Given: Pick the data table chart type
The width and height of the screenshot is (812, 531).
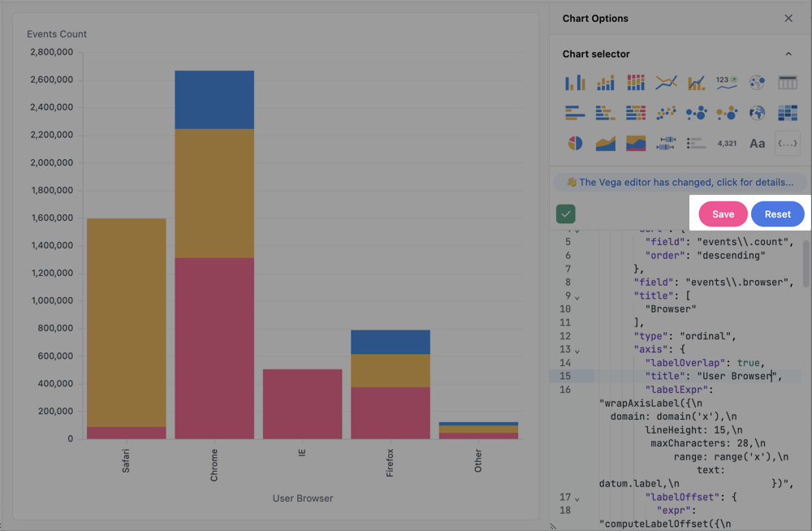Looking at the screenshot, I should coord(787,81).
